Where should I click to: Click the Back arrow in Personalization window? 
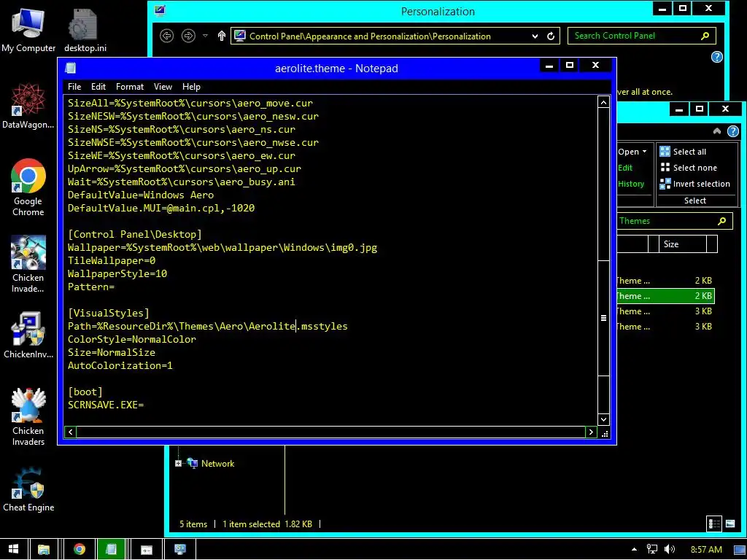167,36
